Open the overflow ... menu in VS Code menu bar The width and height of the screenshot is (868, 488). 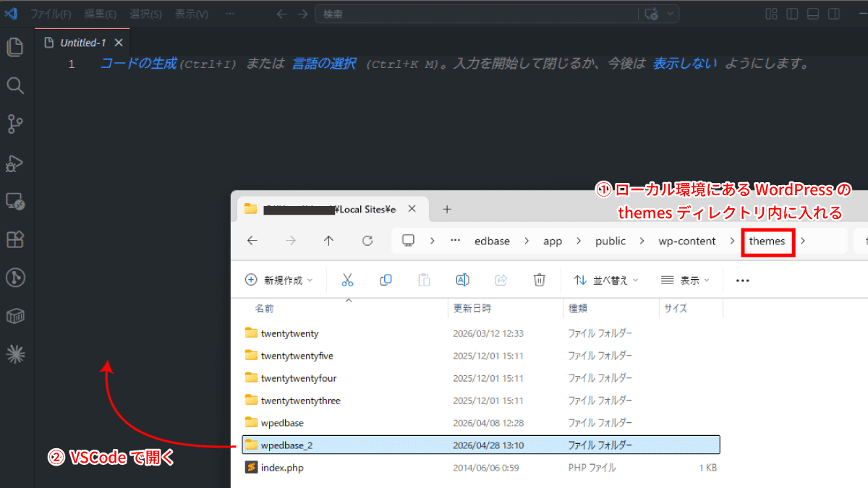coord(230,14)
